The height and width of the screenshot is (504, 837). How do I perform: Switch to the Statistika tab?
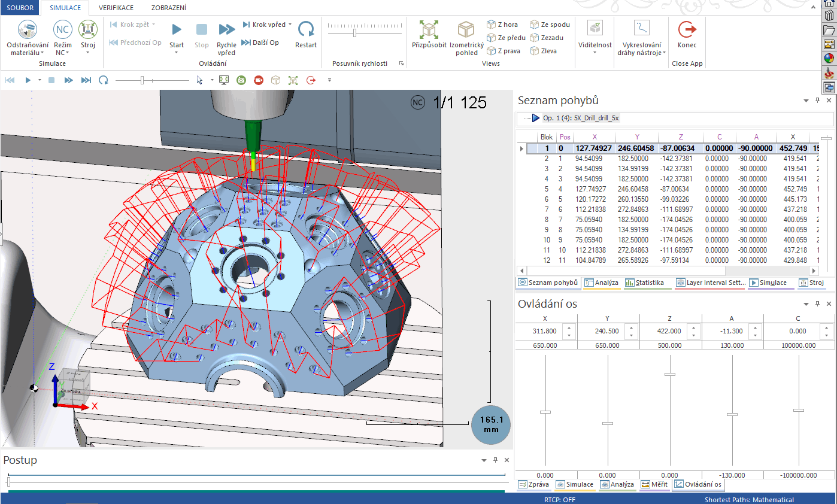point(649,283)
